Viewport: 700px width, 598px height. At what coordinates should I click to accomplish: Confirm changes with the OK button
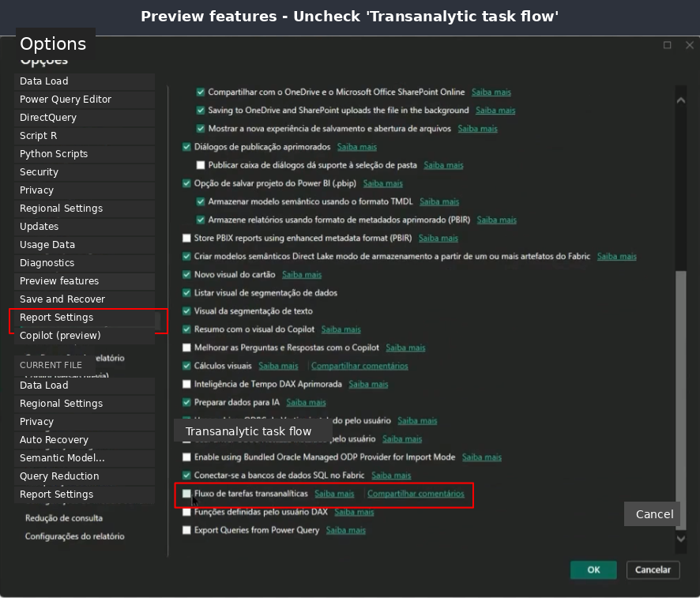[x=593, y=570]
